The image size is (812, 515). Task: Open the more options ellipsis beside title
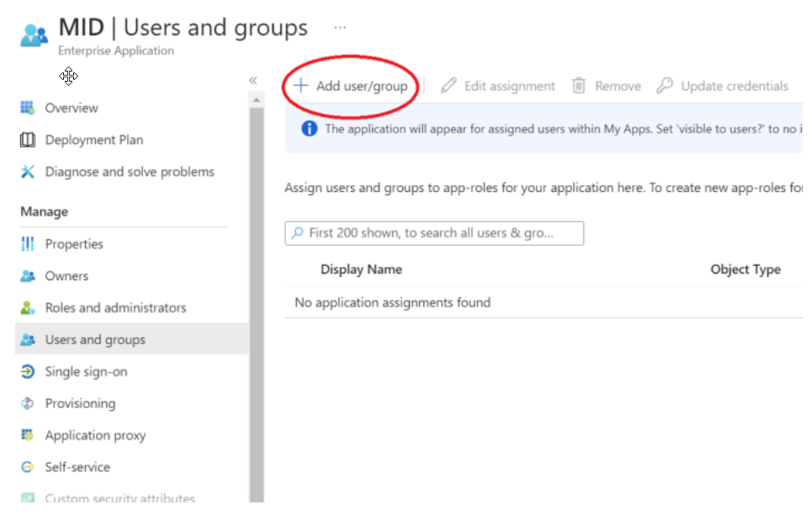tap(340, 28)
